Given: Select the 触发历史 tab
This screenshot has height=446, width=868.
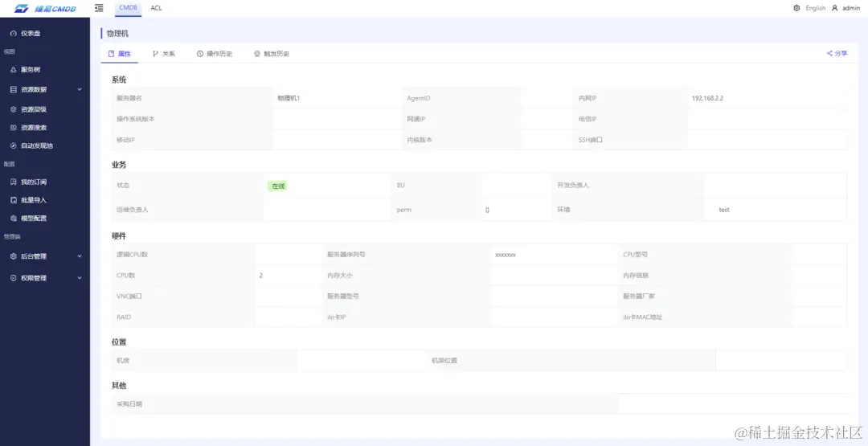Looking at the screenshot, I should pyautogui.click(x=272, y=54).
